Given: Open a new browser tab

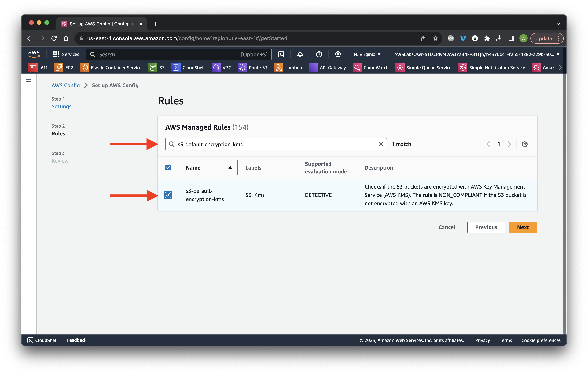Looking at the screenshot, I should click(155, 24).
